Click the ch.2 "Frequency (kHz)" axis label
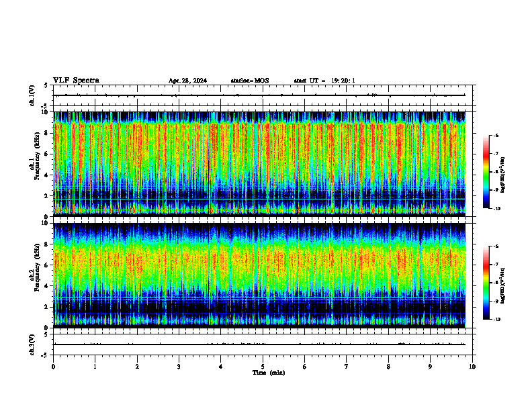This screenshot has height=411, width=532. (x=37, y=267)
